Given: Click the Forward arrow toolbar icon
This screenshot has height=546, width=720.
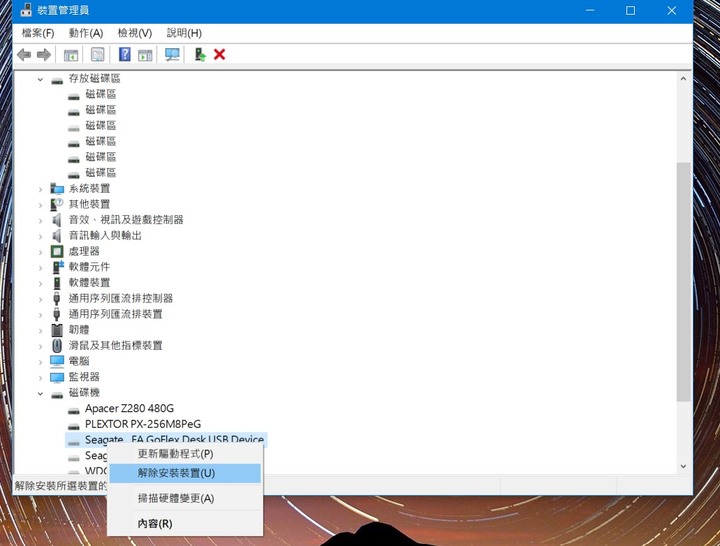Looking at the screenshot, I should [44, 55].
